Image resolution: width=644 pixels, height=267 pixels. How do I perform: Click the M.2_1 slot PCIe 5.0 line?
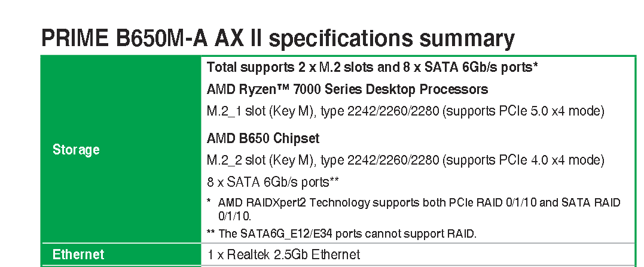(x=405, y=111)
